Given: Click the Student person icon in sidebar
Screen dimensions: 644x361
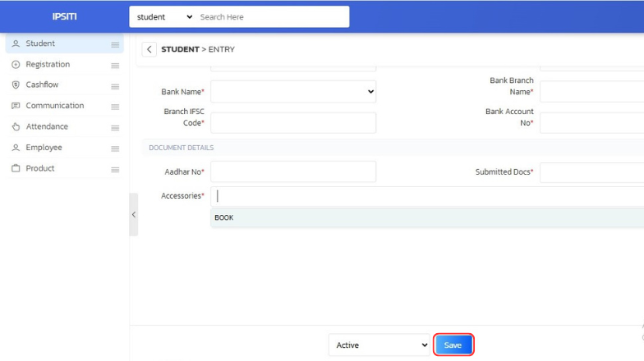Looking at the screenshot, I should point(16,43).
